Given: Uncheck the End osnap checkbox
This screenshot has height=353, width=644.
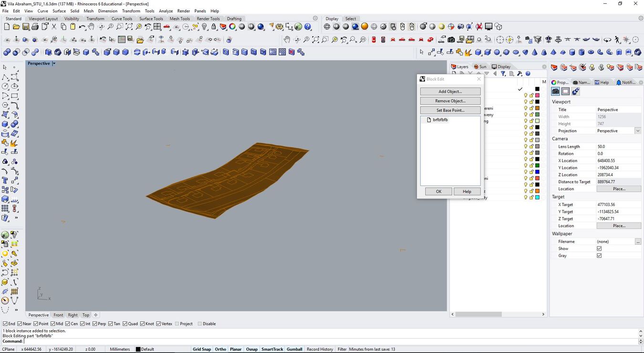Looking at the screenshot, I should click(5, 324).
